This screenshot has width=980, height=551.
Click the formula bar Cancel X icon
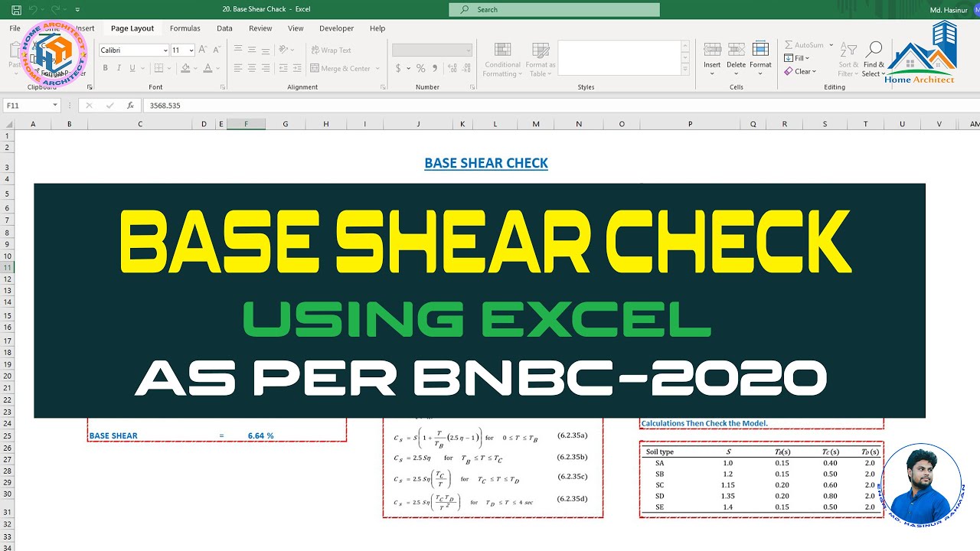90,106
